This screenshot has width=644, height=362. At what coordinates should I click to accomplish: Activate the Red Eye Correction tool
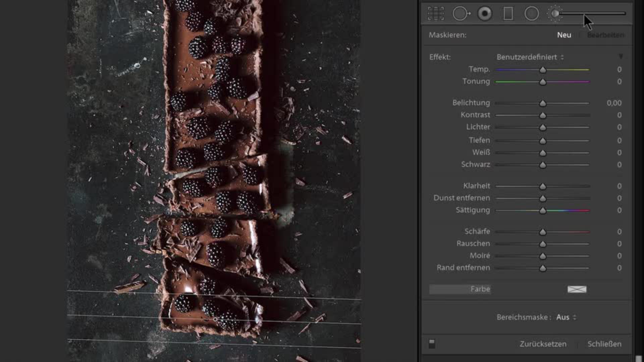tap(485, 14)
